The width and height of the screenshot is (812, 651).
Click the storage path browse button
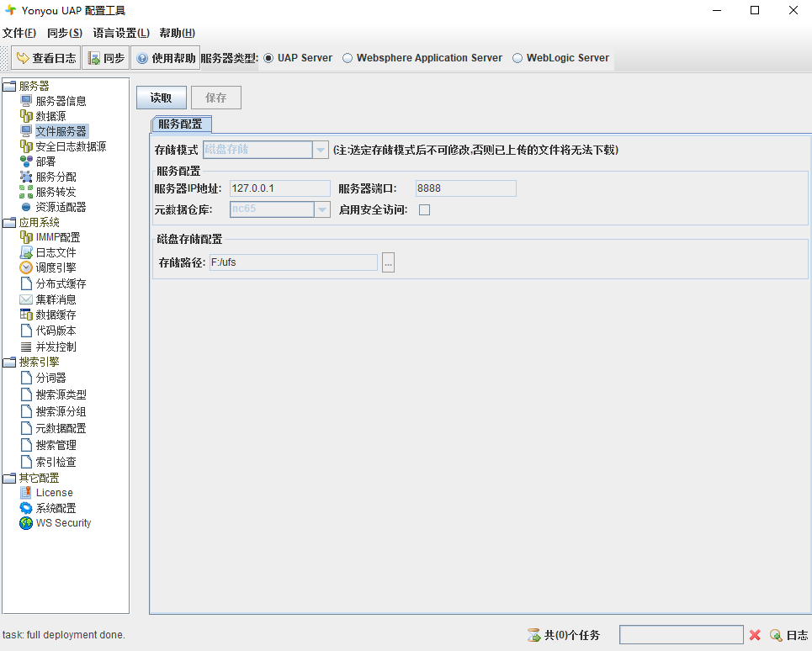(x=389, y=262)
